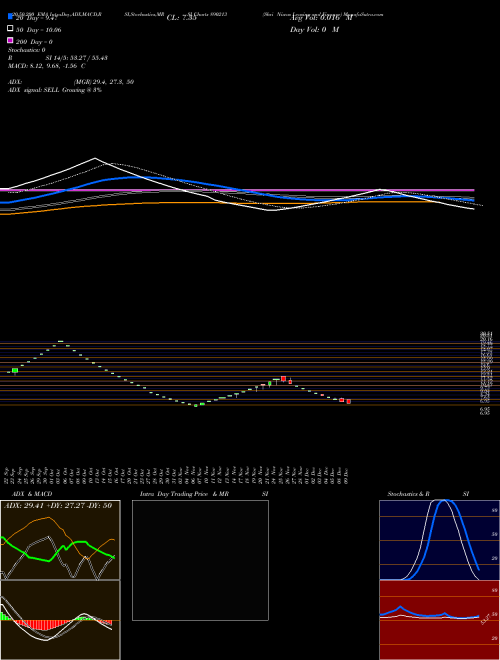Click the topmost green candle at October high
This screenshot has width=500, height=660.
(60, 341)
